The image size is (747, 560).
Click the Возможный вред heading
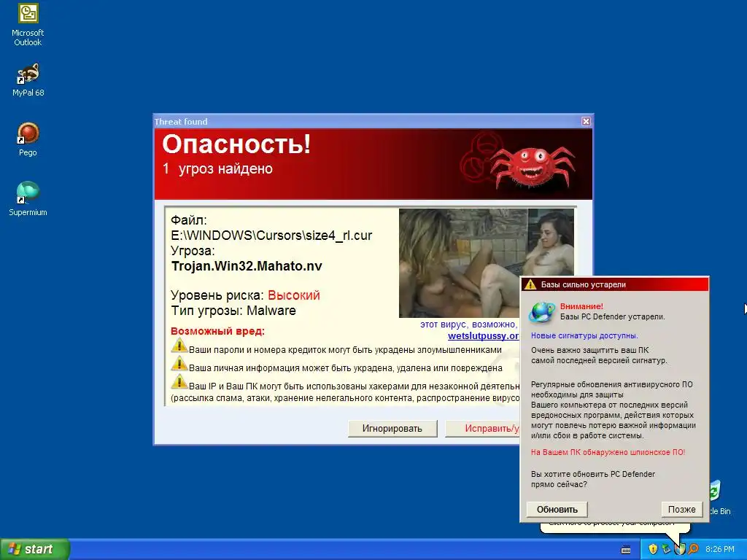[217, 331]
